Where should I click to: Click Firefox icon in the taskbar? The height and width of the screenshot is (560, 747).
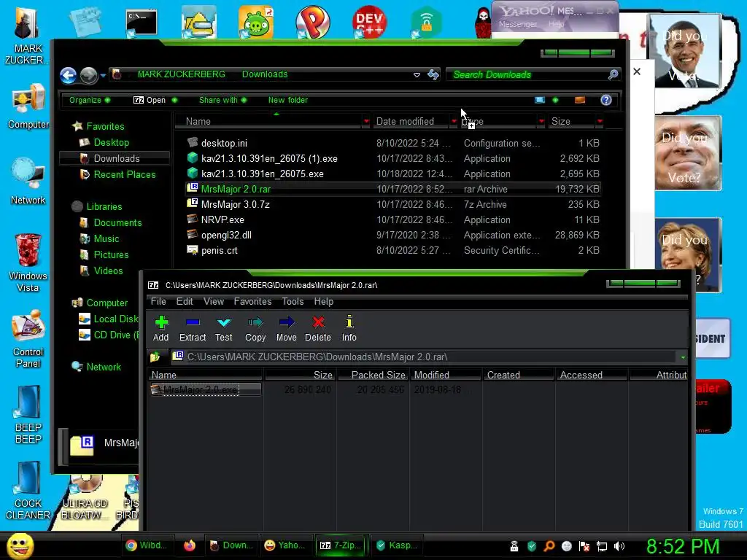click(190, 545)
